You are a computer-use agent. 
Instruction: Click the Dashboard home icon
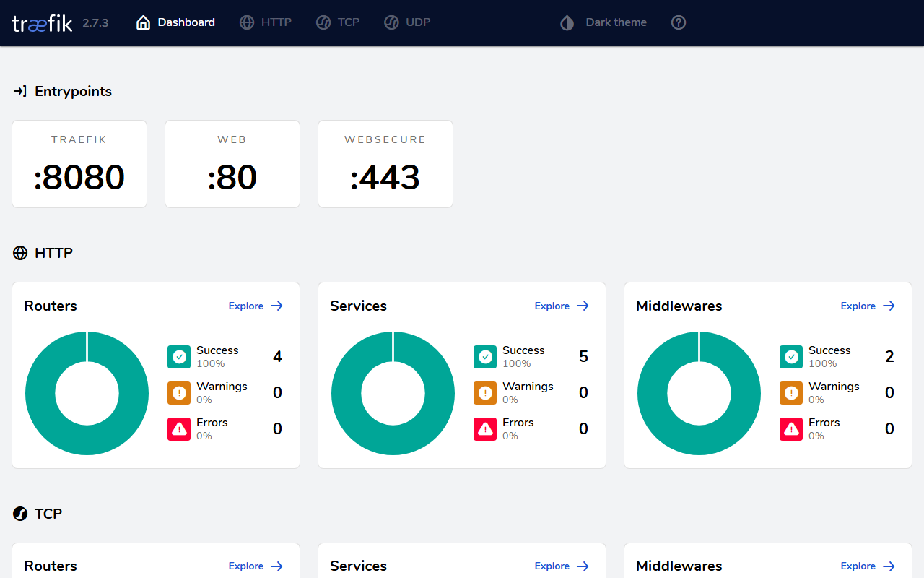143,22
